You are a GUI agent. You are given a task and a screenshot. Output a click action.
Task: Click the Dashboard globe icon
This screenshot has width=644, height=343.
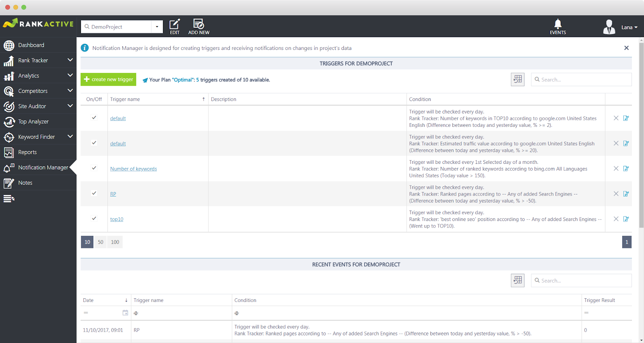(x=9, y=45)
